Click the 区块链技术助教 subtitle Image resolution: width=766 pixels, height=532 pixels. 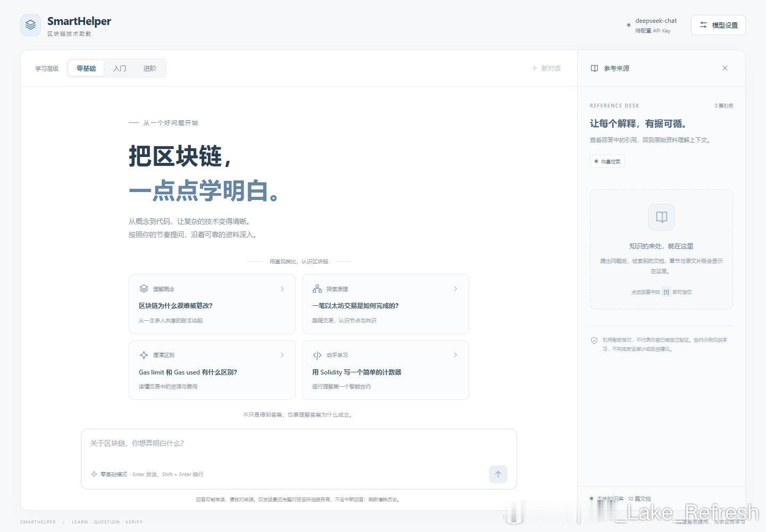(69, 34)
